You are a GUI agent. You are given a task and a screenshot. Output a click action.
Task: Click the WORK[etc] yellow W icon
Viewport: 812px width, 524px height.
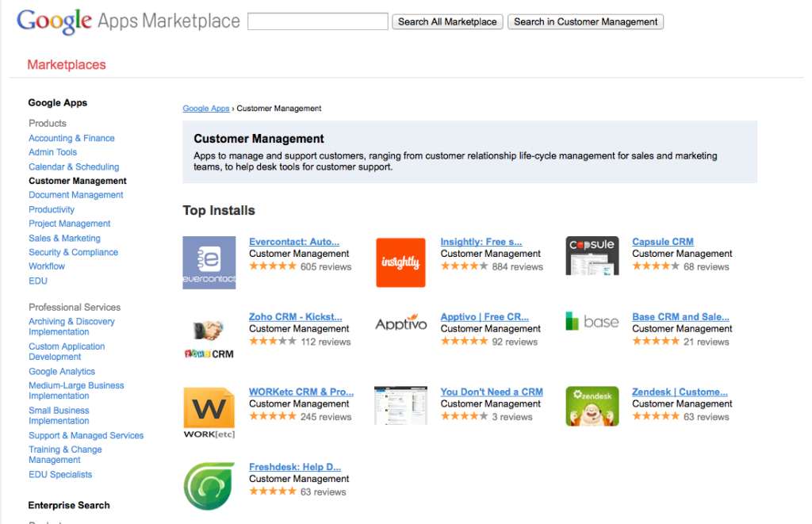(x=209, y=413)
